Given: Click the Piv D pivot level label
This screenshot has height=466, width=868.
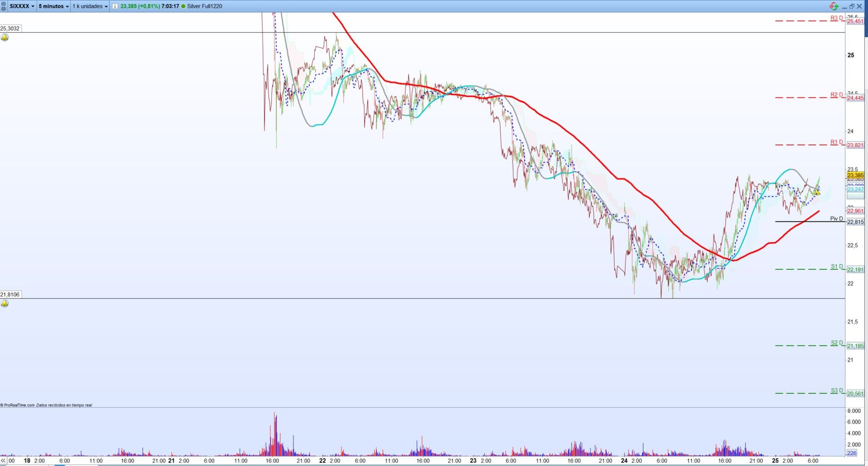Looking at the screenshot, I should pyautogui.click(x=836, y=219).
